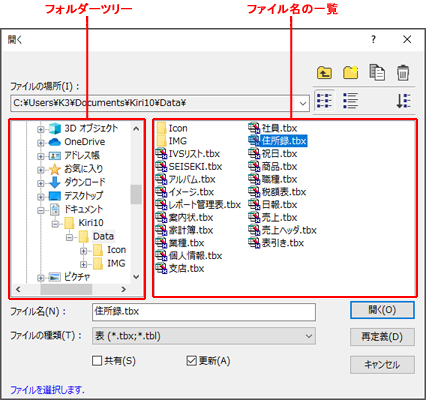The width and height of the screenshot is (426, 400).
Task: Select アルバム.tbx file
Action: coord(186,179)
